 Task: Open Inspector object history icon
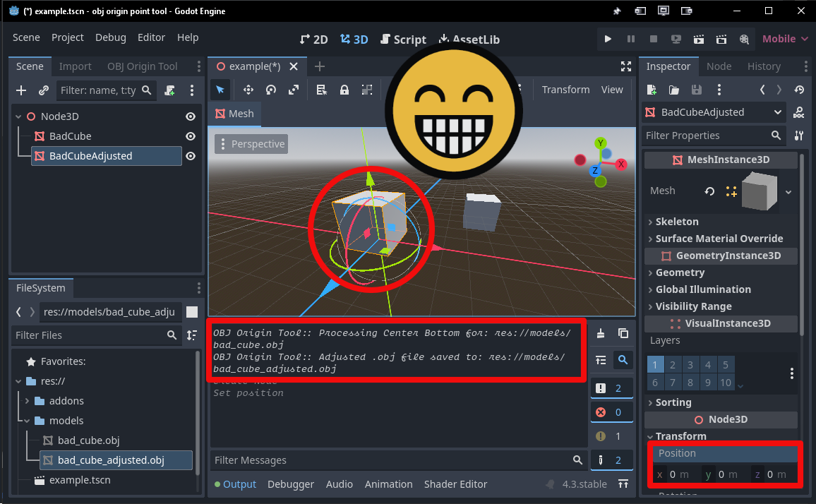(x=799, y=90)
